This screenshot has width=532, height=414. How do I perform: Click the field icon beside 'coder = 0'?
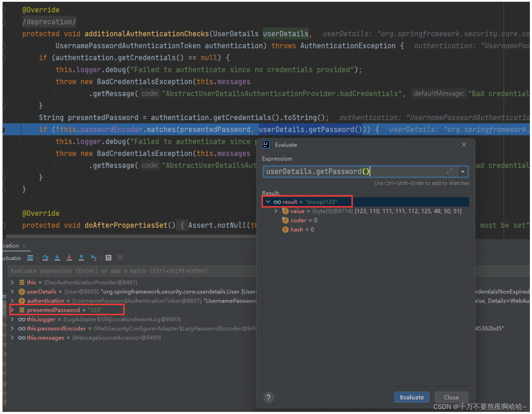tap(285, 220)
